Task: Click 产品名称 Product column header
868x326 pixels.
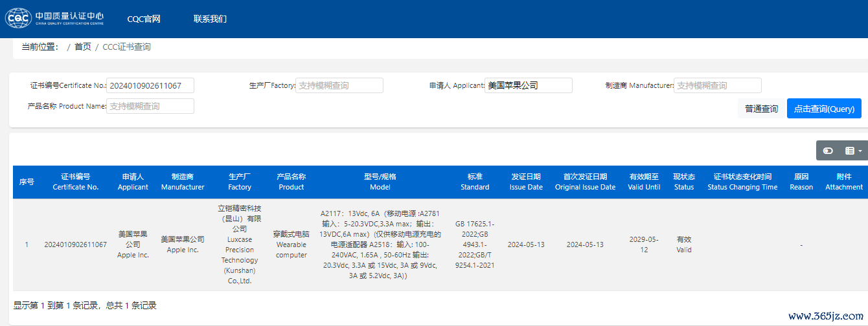Action: click(291, 182)
